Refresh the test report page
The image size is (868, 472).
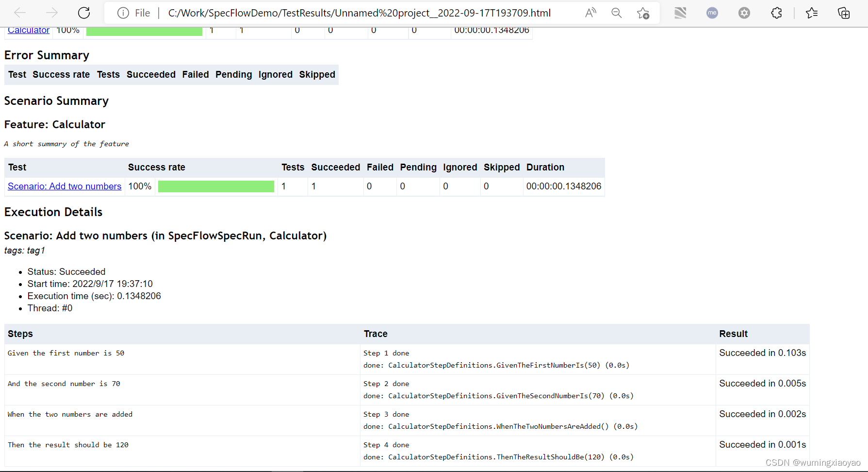click(83, 13)
